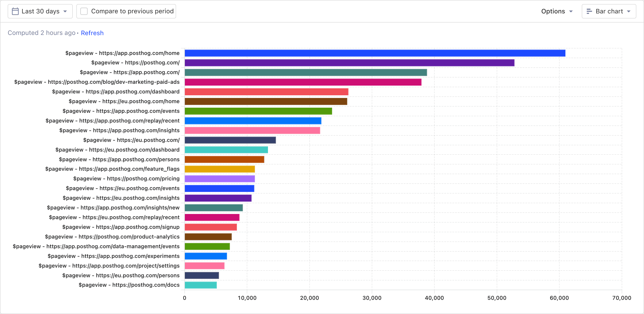This screenshot has height=314, width=644.
Task: Click the label '$pageview - https://posthog.com/pricing'
Action: click(126, 179)
